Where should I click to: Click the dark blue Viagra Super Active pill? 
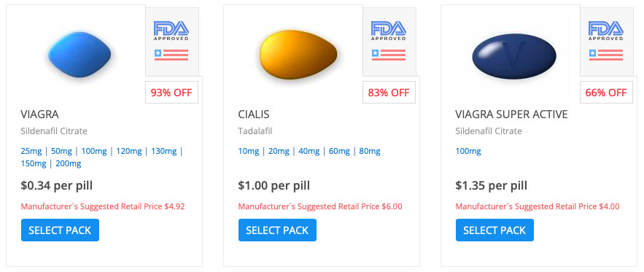[x=513, y=56]
